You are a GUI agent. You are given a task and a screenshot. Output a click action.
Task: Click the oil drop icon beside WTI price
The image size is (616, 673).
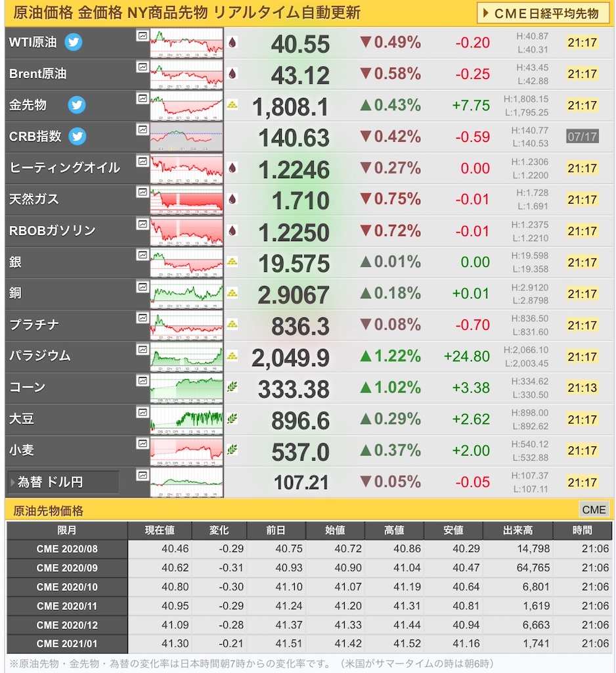click(x=232, y=42)
